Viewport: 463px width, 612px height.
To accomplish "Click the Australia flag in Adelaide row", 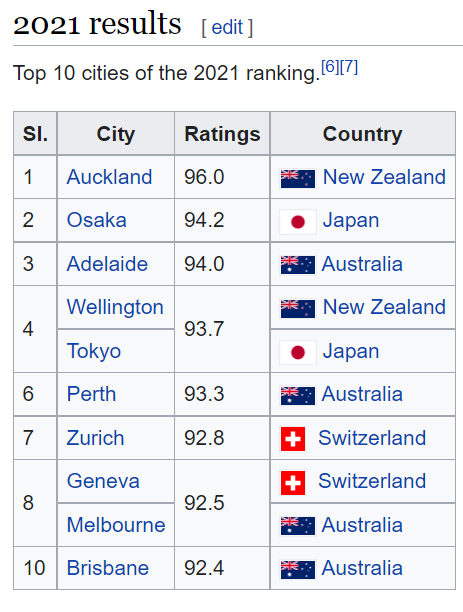I will [x=297, y=265].
